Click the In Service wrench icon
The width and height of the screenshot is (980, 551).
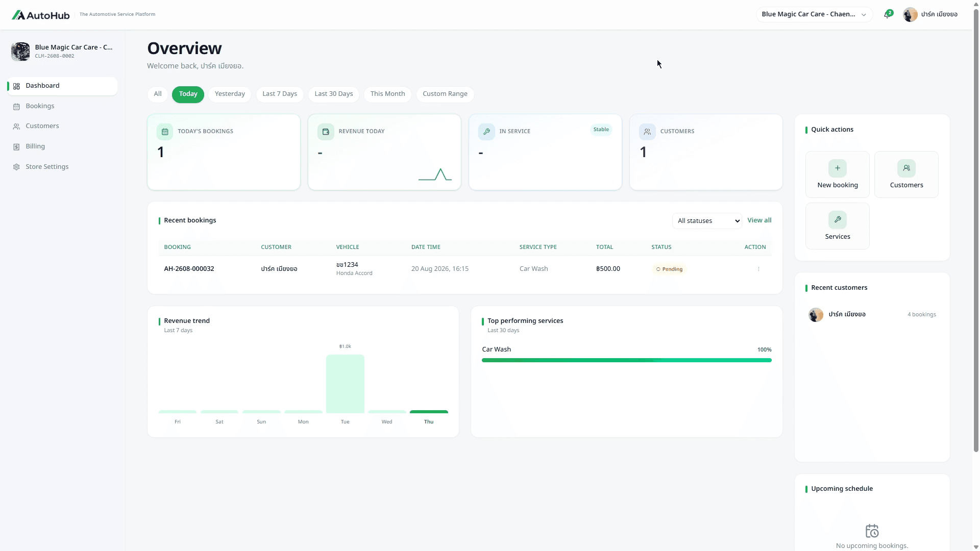pyautogui.click(x=486, y=132)
